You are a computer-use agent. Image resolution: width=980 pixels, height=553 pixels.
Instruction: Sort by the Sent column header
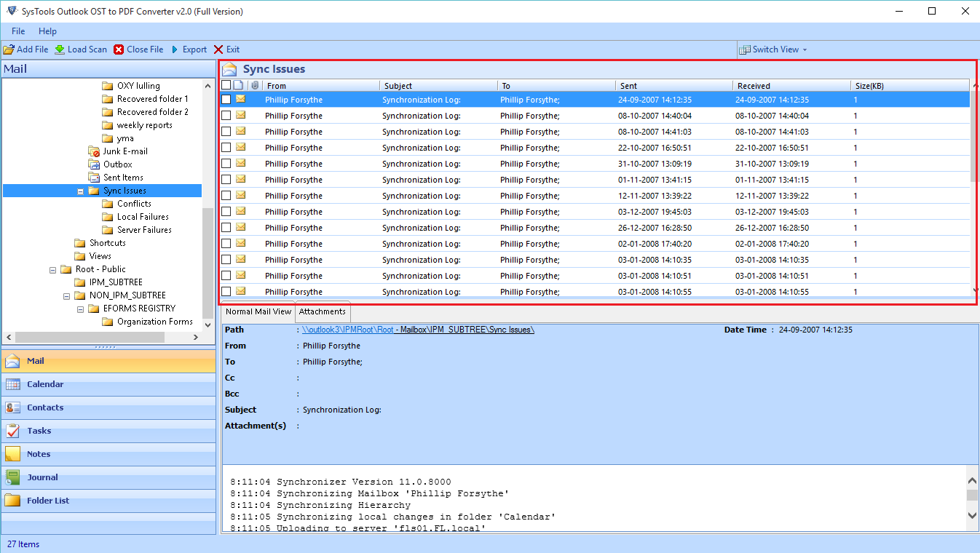pyautogui.click(x=674, y=86)
